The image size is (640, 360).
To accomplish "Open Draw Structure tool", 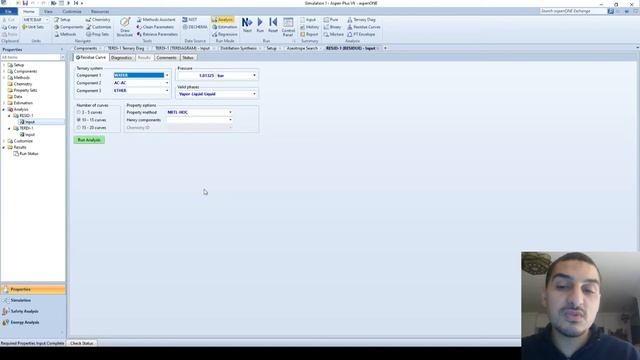I will click(x=125, y=27).
